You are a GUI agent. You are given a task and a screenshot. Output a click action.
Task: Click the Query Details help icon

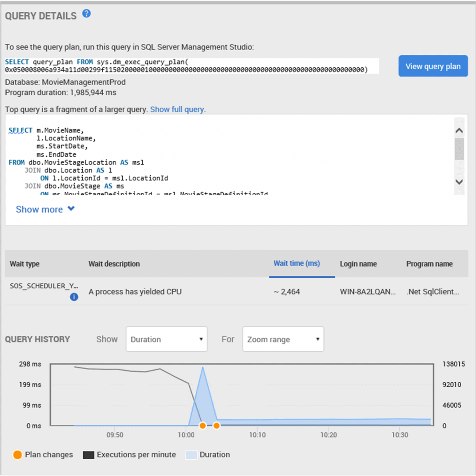pos(86,13)
